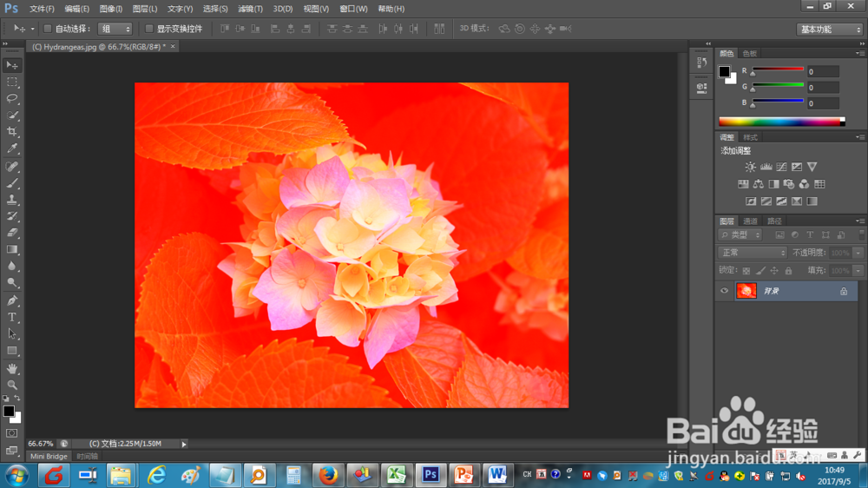Image resolution: width=868 pixels, height=488 pixels.
Task: Select the Horizontal Type tool
Action: tap(11, 318)
